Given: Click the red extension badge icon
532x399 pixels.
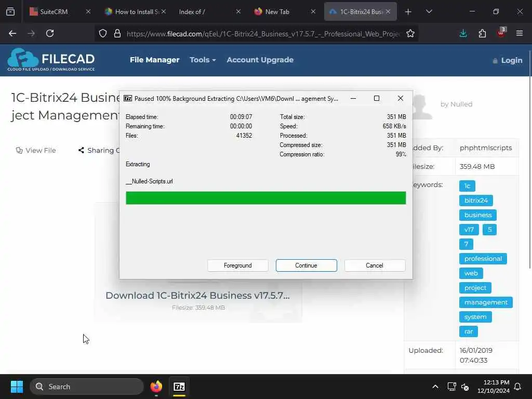Looking at the screenshot, I should coord(501,33).
